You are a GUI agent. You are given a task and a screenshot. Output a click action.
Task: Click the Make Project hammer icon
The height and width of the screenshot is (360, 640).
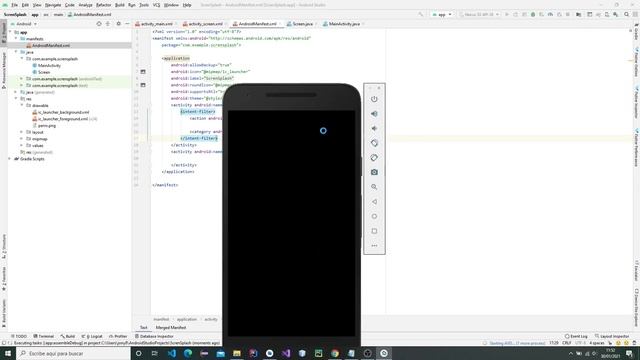(x=421, y=14)
